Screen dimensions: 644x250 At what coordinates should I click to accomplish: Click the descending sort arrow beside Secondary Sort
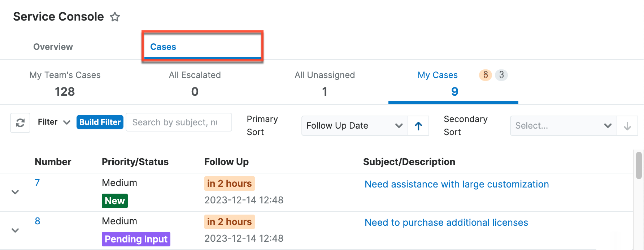point(627,126)
